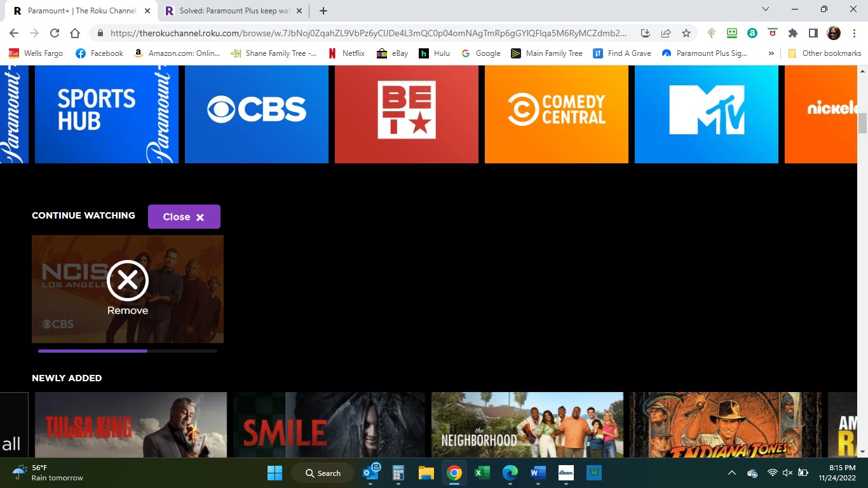Screen dimensions: 868x488
Task: Open the Extensions puzzle-piece menu
Action: (793, 33)
